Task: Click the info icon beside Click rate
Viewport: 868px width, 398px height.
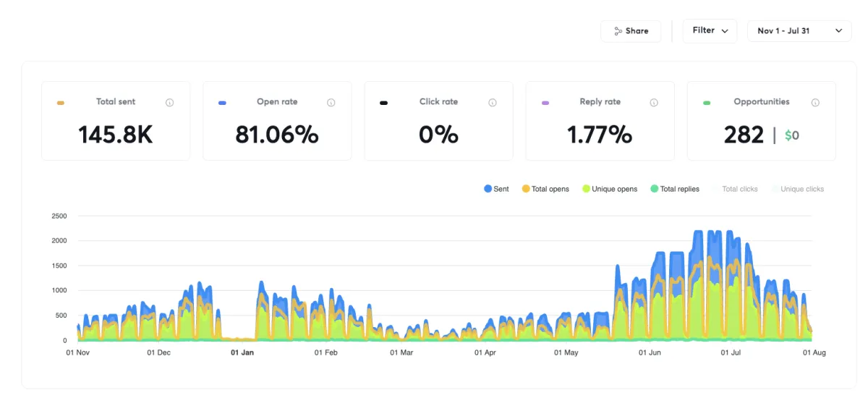Action: click(x=492, y=103)
